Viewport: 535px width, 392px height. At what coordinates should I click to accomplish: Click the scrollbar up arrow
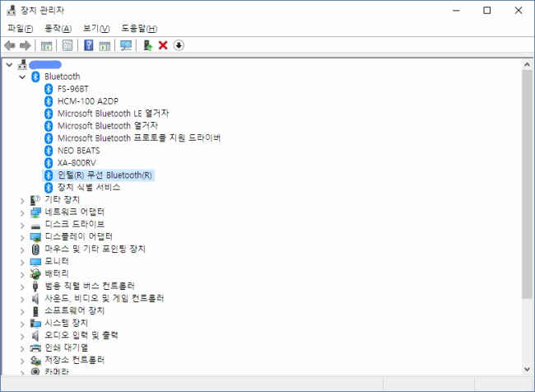pyautogui.click(x=527, y=64)
